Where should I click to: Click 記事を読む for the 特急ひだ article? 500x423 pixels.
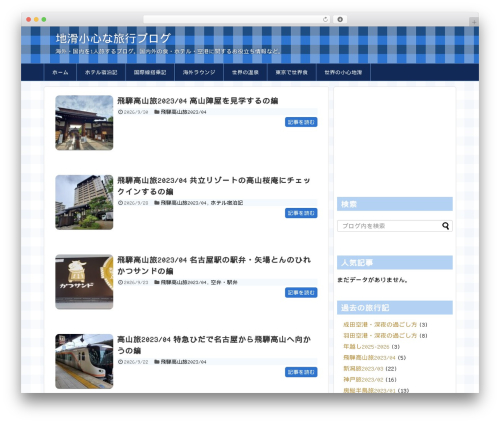301,372
